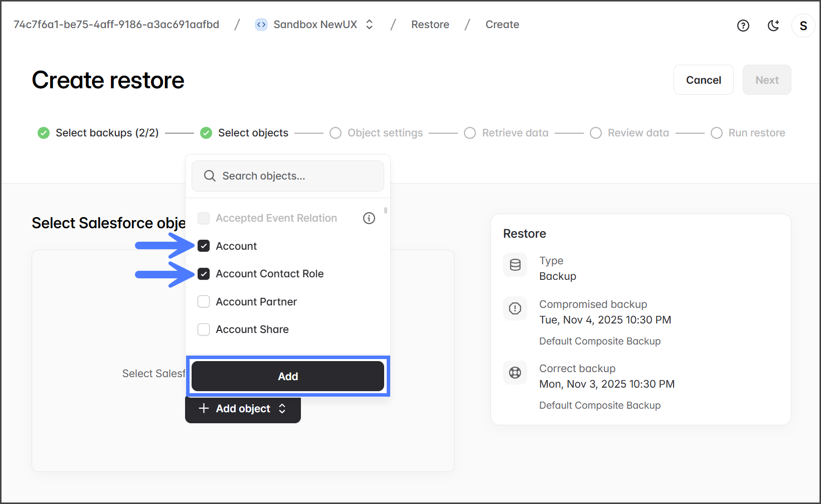Click the Compromised backup warning icon

click(515, 308)
